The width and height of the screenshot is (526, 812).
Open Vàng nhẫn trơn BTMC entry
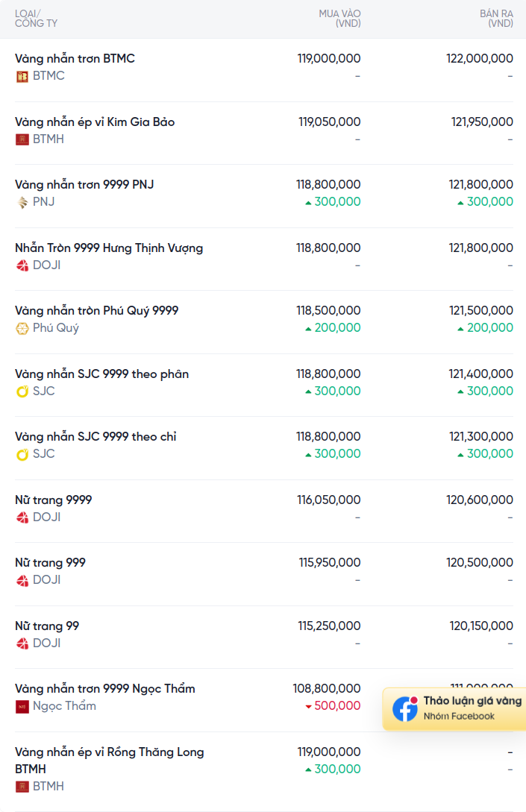[75, 58]
